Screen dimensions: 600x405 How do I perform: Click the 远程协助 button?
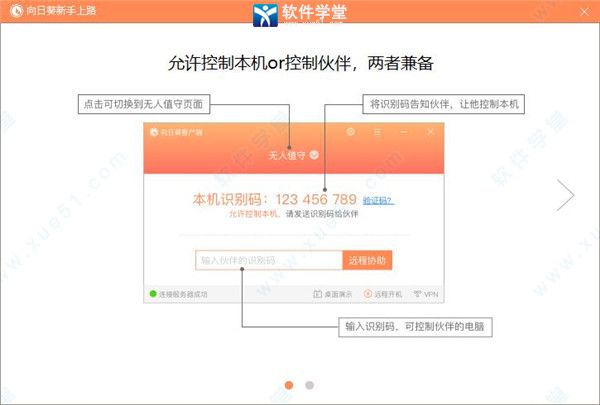tap(367, 260)
